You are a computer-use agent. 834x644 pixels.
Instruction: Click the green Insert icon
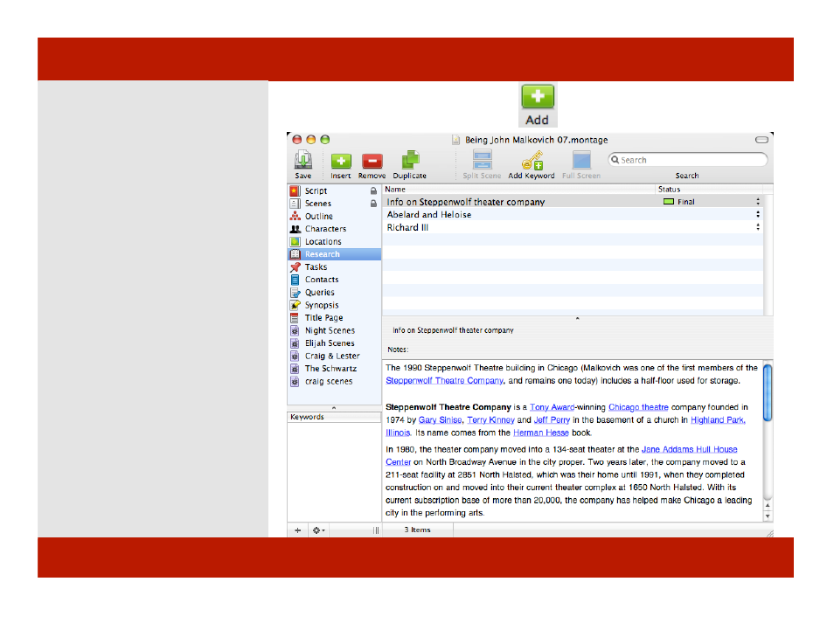[x=341, y=161]
